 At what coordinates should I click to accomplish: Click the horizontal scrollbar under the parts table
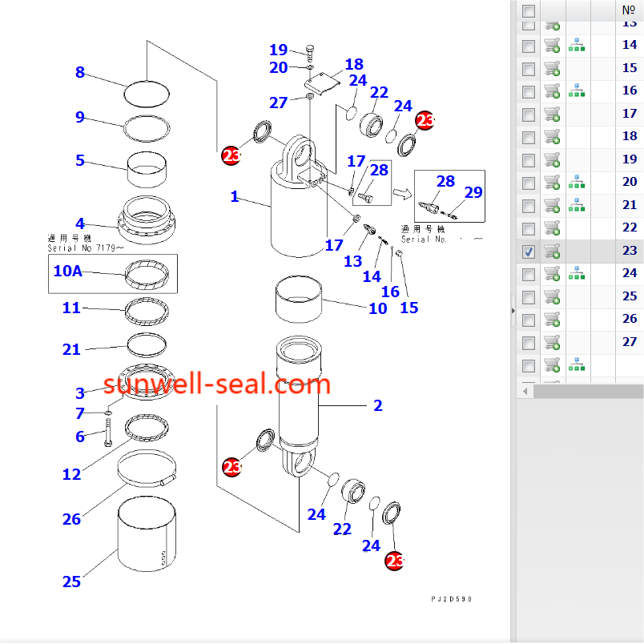pyautogui.click(x=589, y=392)
